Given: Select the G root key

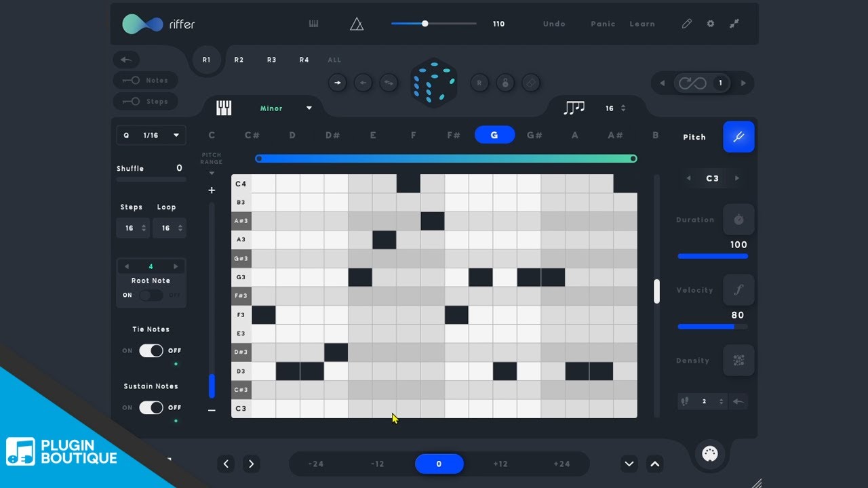Looking at the screenshot, I should (x=494, y=135).
